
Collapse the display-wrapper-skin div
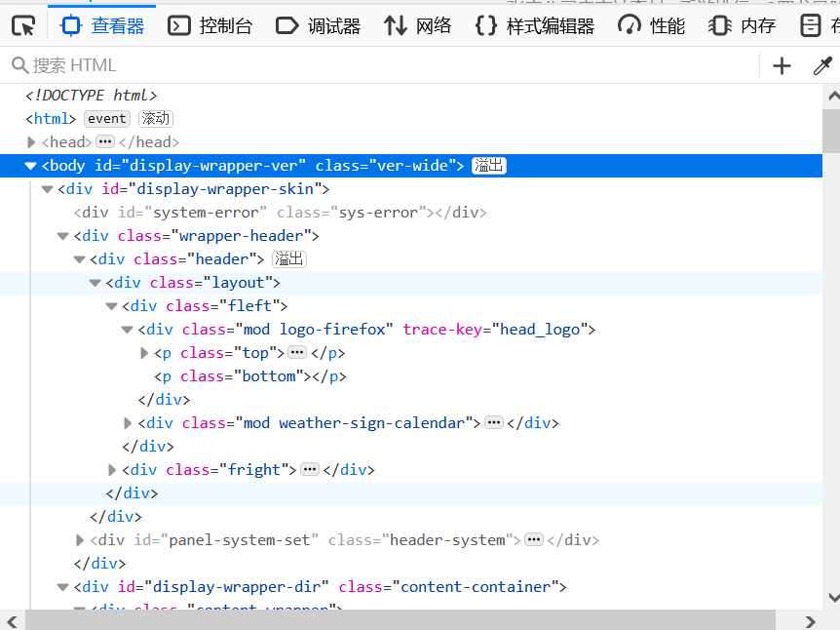point(47,189)
